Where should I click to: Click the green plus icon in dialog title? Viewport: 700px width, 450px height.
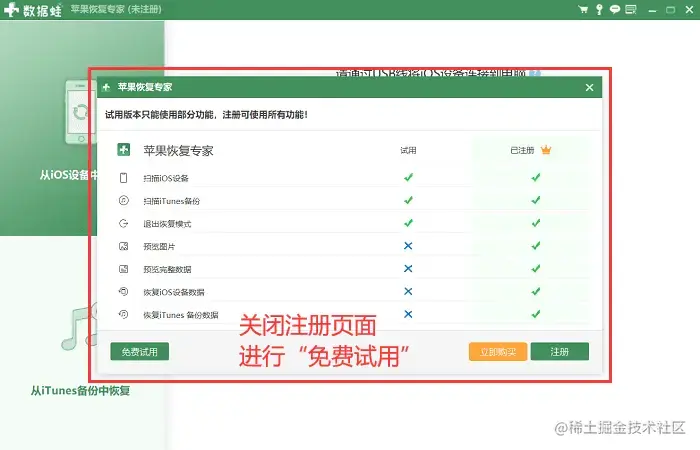[x=106, y=87]
